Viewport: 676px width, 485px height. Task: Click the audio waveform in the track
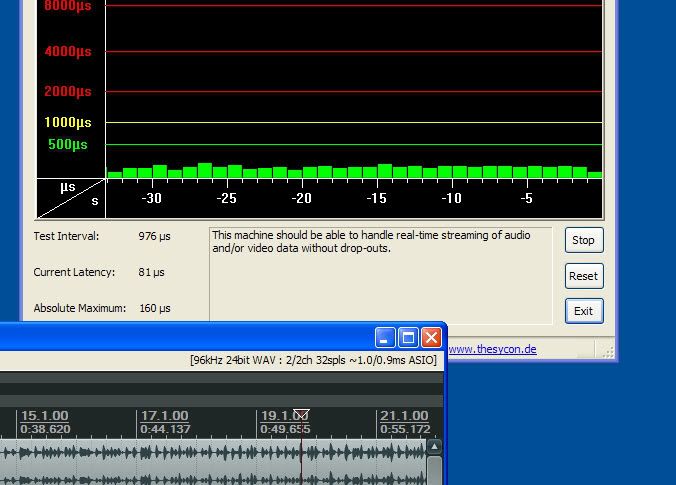(x=213, y=462)
